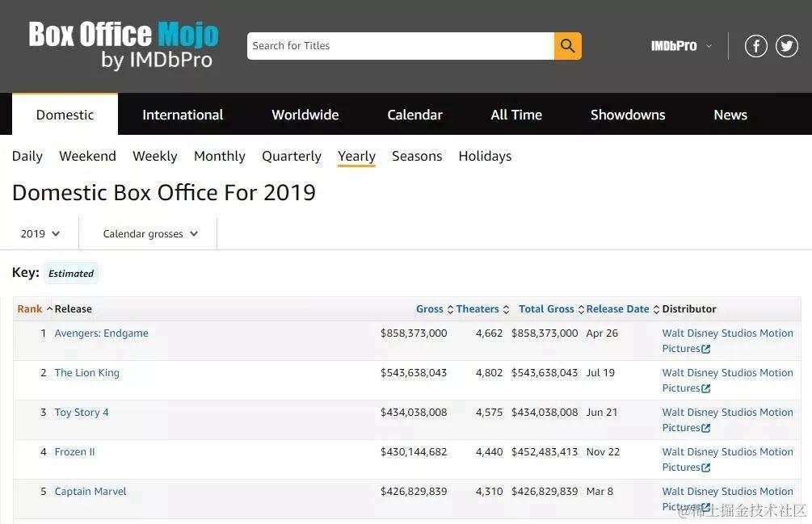Screen dimensions: 812x524
Task: Open external link icon in The Lion King row
Action: [706, 388]
